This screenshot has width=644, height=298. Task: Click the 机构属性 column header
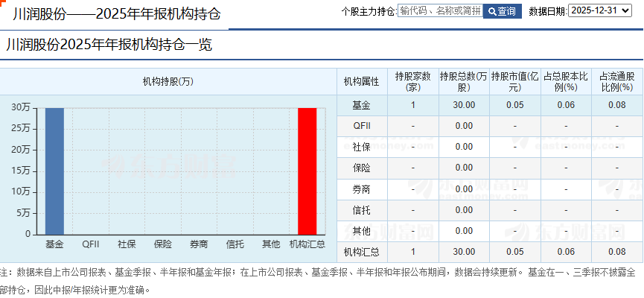[x=361, y=81]
